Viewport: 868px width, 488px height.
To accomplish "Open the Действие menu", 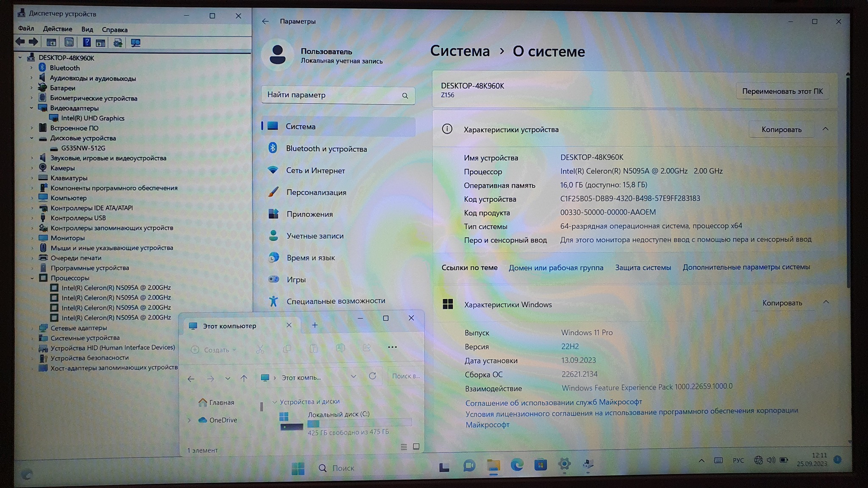I will [x=57, y=29].
